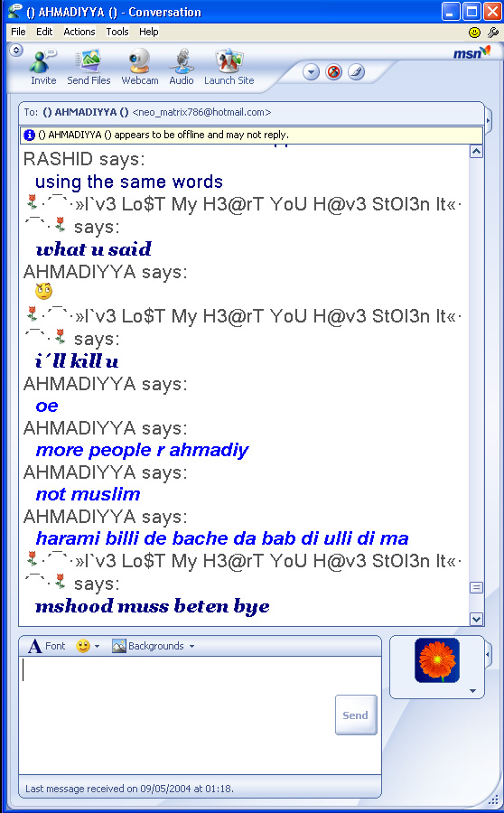The image size is (504, 813).
Task: Open the Backgrounds dropdown
Action: [154, 646]
